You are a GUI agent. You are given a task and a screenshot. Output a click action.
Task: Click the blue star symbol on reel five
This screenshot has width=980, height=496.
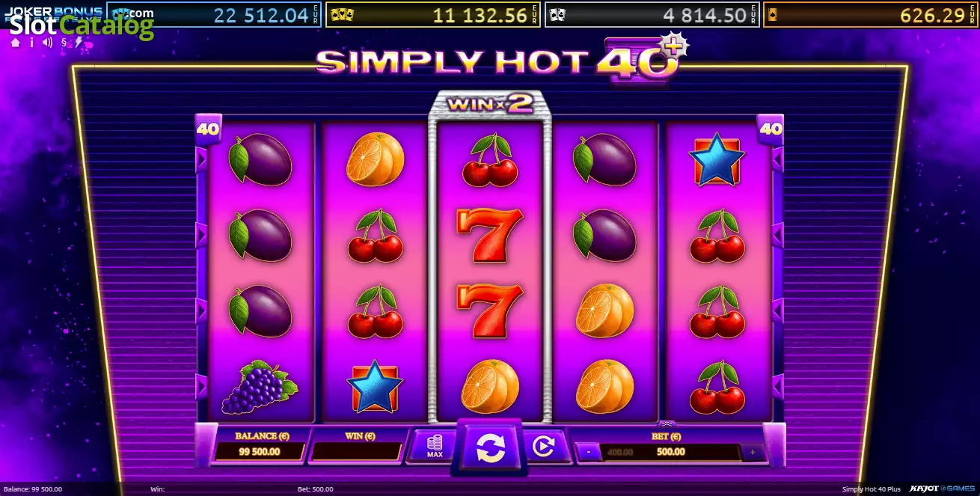[717, 160]
